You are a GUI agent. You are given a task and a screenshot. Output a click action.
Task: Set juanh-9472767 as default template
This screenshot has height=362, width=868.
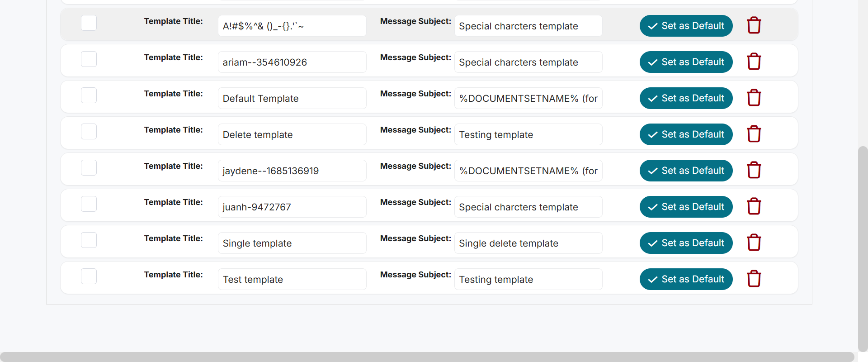coord(686,207)
